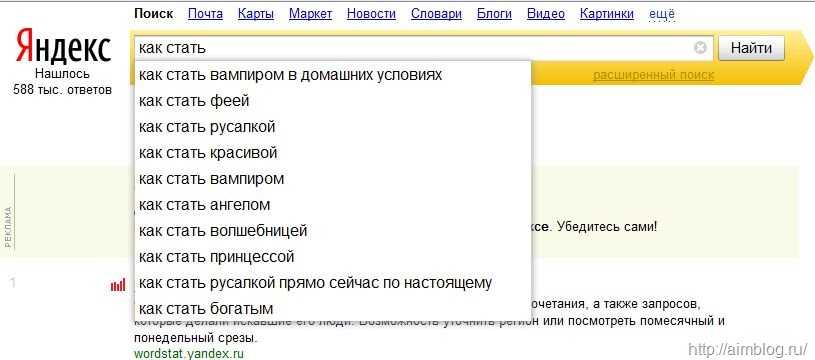Screen dimensions: 815x360
Task: Choose suggestion 'как стать принцессой'
Action: (x=333, y=257)
